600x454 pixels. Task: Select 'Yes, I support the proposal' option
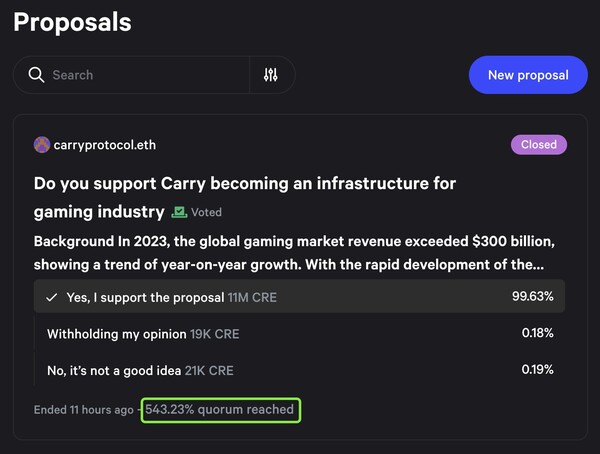(x=145, y=297)
